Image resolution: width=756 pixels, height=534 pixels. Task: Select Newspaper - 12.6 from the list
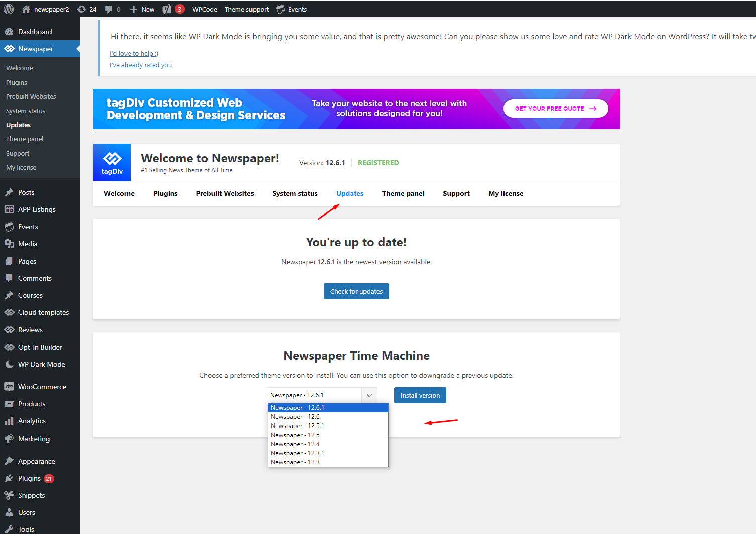click(328, 417)
